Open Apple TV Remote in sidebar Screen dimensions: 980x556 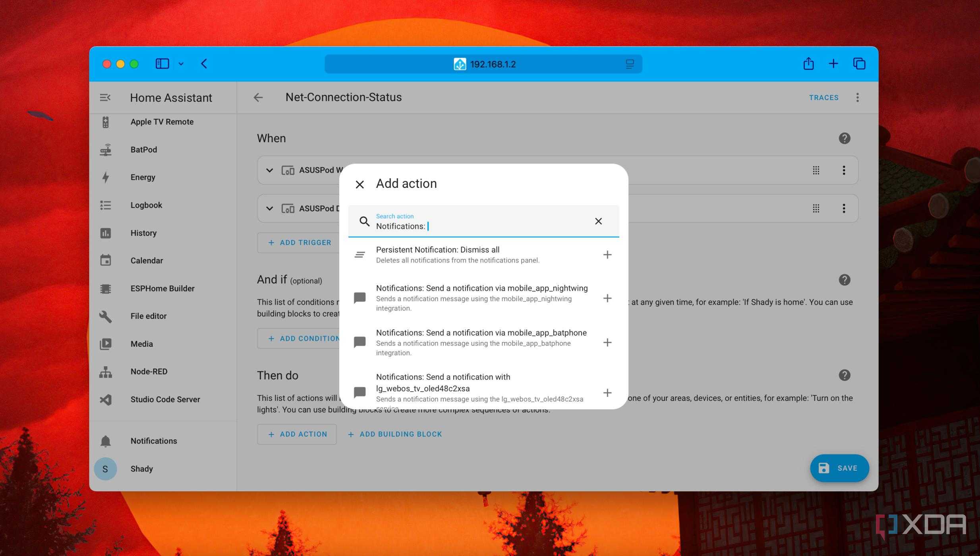point(163,122)
